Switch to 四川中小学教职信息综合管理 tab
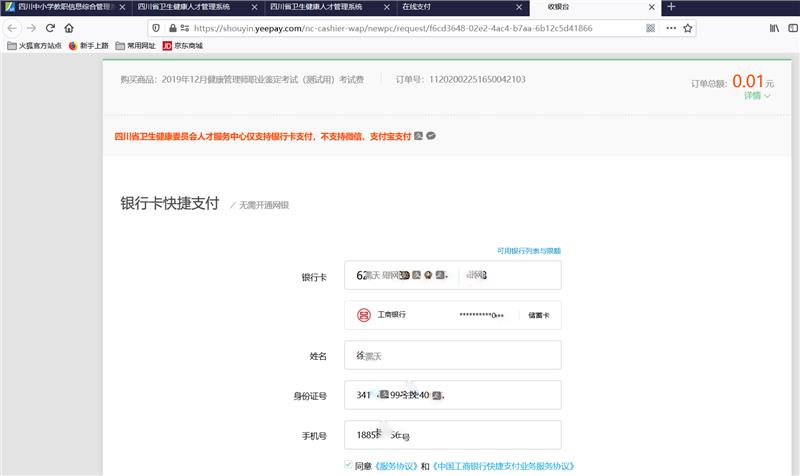 (66, 7)
